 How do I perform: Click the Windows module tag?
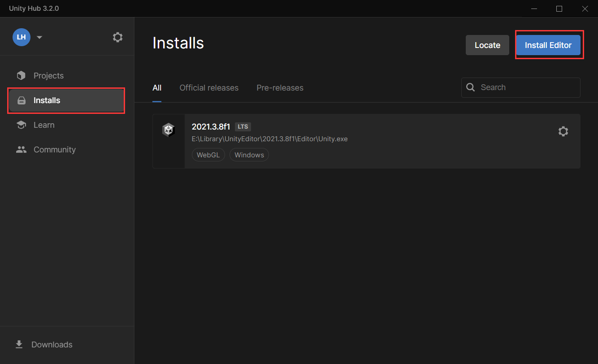(x=249, y=155)
